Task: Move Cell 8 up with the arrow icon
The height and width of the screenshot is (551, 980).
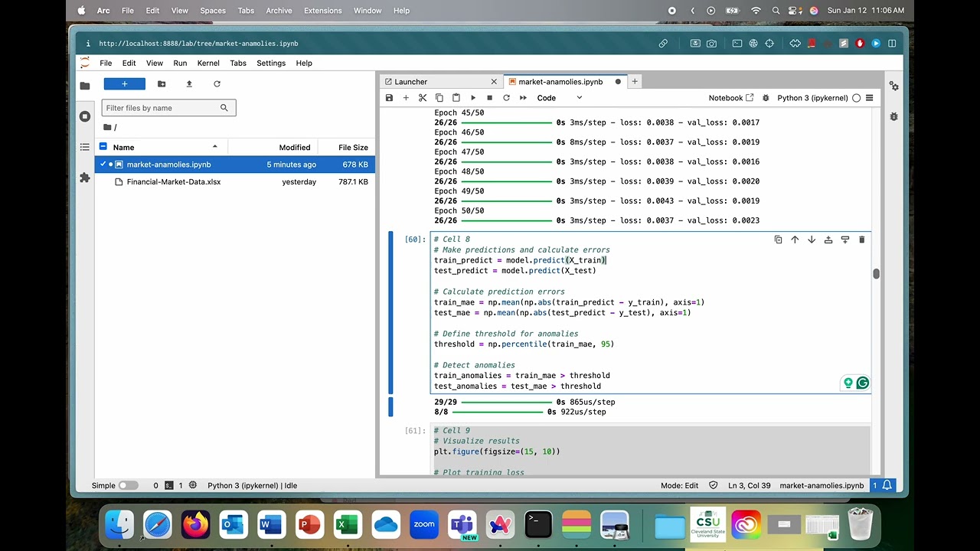Action: pyautogui.click(x=795, y=240)
